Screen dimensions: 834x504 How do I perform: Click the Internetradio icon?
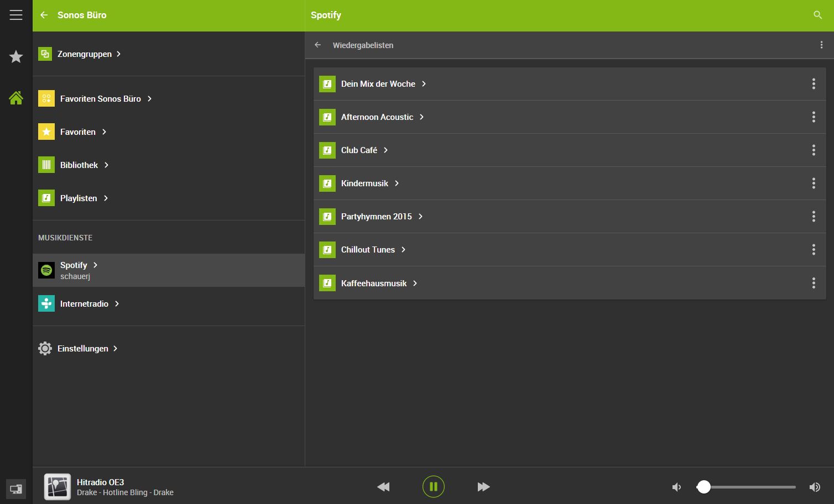click(x=46, y=303)
